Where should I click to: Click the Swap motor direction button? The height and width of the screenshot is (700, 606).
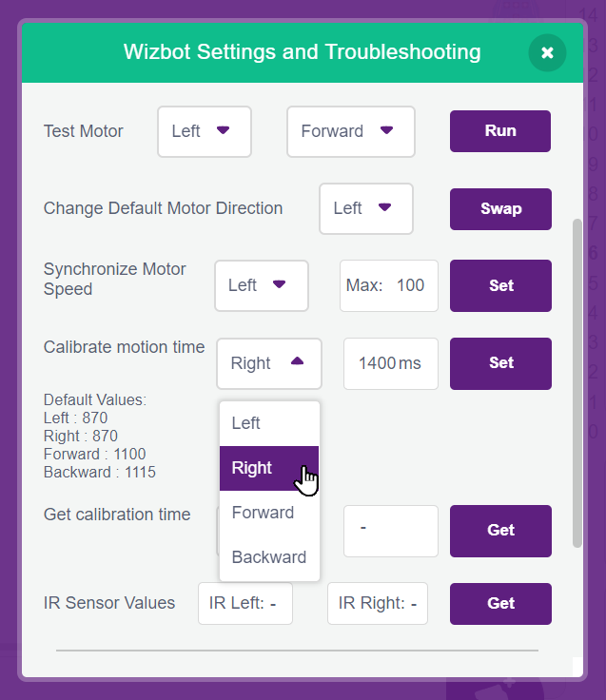pos(500,208)
